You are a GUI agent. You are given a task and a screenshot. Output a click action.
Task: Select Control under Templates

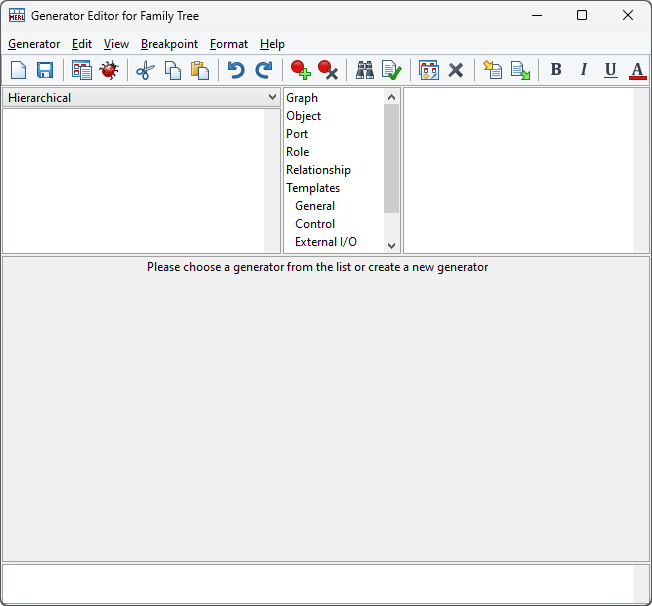pos(315,224)
